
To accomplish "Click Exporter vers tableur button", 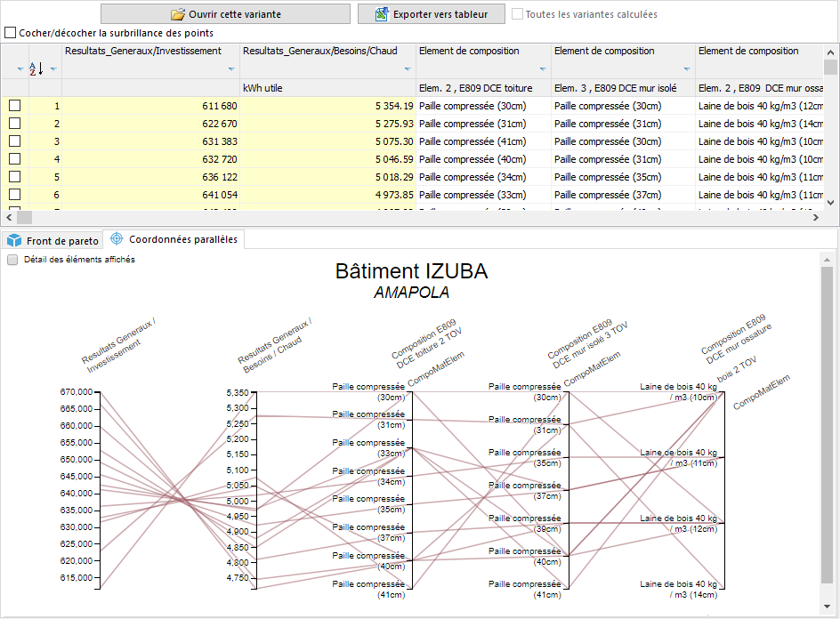I will (x=432, y=14).
